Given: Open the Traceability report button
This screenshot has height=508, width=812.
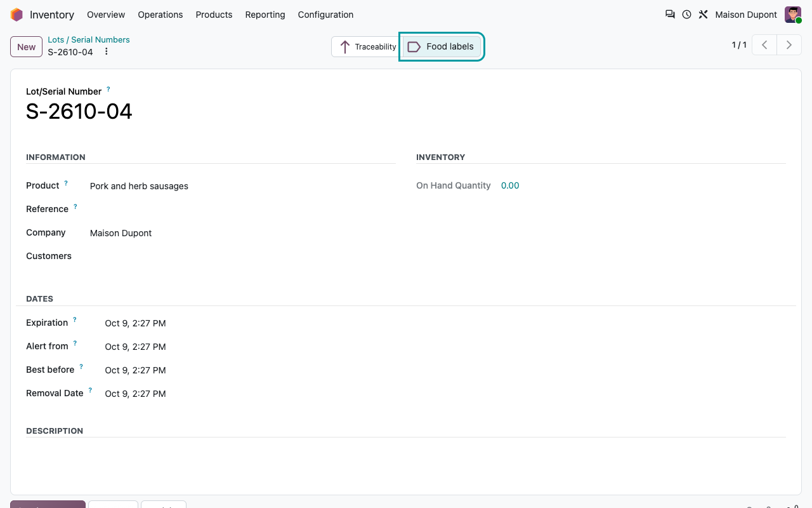Looking at the screenshot, I should coord(367,47).
